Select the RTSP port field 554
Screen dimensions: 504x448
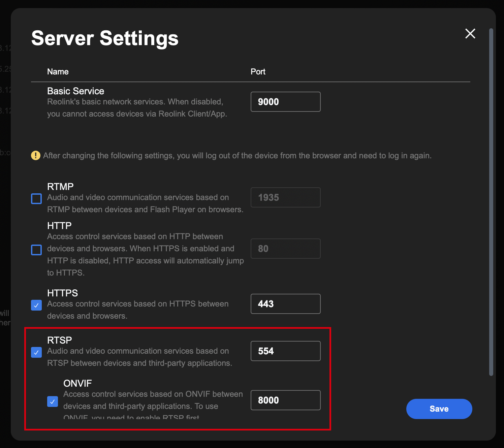[285, 351]
